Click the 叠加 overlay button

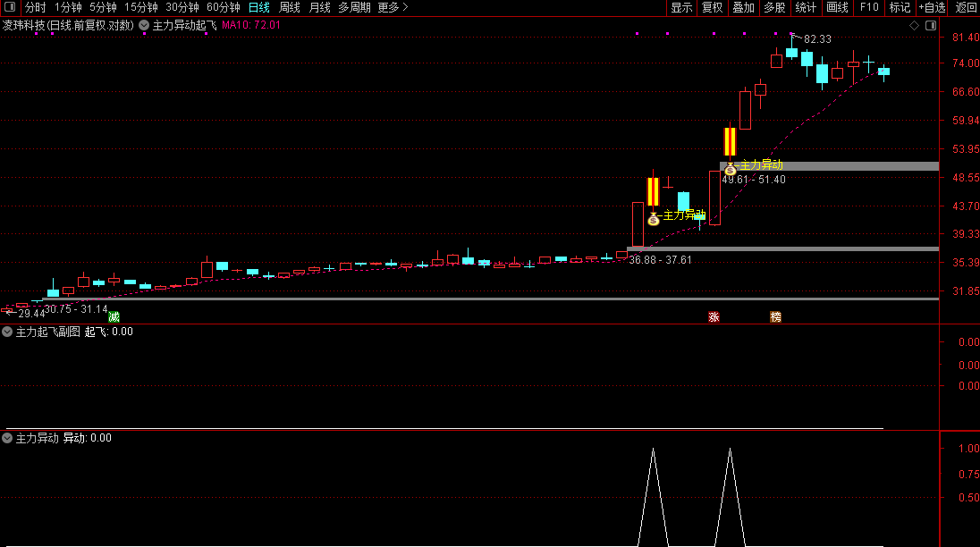(x=743, y=7)
